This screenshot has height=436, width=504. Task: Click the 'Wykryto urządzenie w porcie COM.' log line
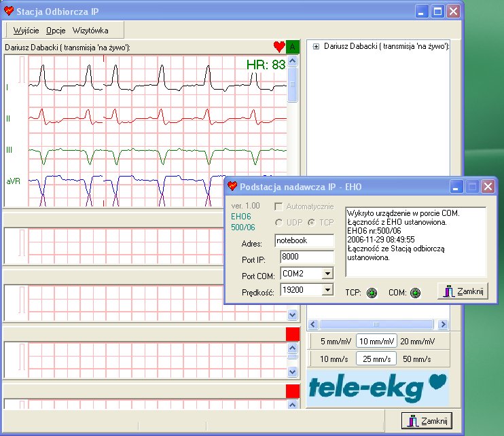403,213
